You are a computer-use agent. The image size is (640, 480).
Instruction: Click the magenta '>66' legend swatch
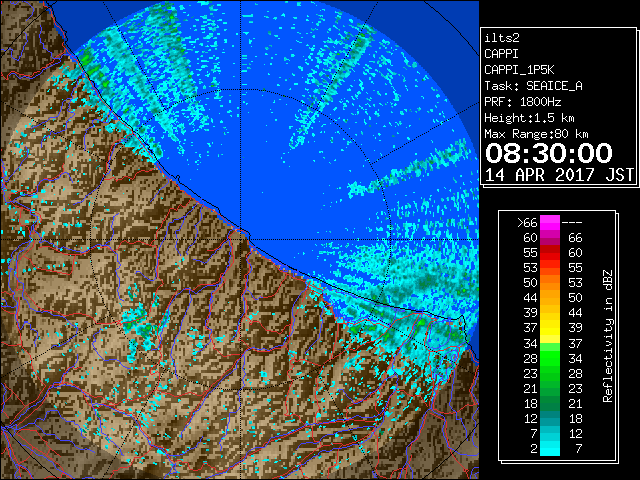click(x=550, y=223)
